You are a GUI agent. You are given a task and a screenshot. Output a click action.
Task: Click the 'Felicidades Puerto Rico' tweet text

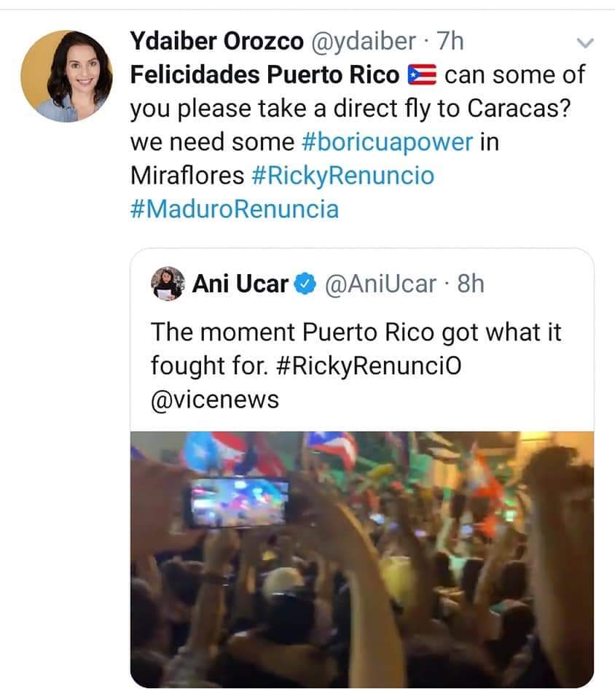click(264, 75)
